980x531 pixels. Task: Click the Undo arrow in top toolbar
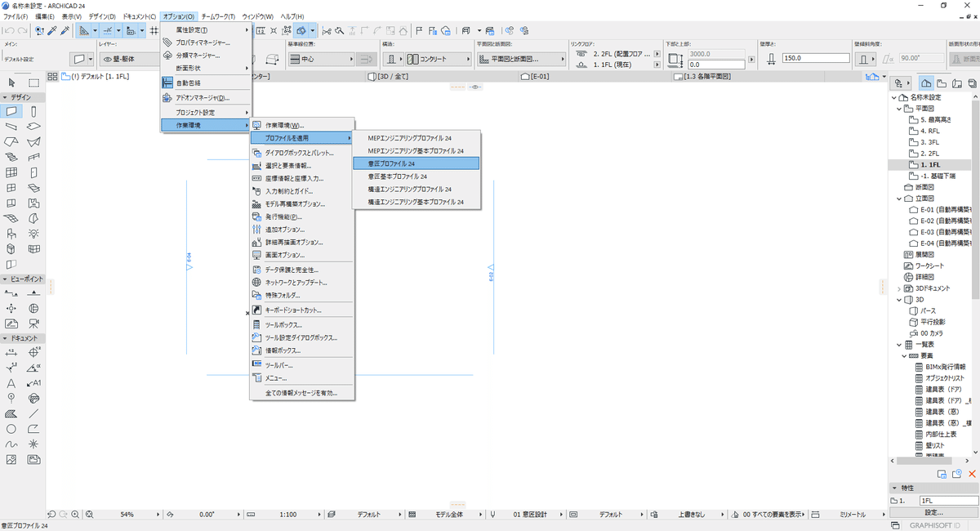click(7, 31)
